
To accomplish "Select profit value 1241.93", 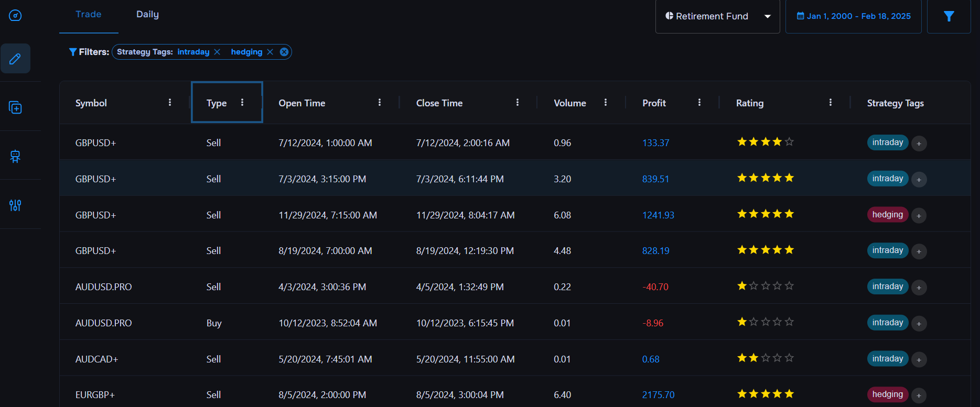I will coord(658,215).
